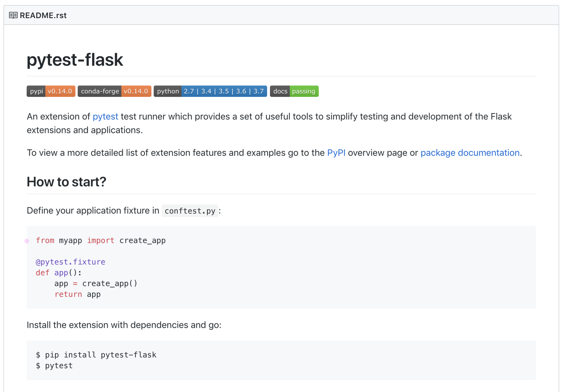Click the 'def app():' code line
The image size is (566, 392).
tap(59, 273)
